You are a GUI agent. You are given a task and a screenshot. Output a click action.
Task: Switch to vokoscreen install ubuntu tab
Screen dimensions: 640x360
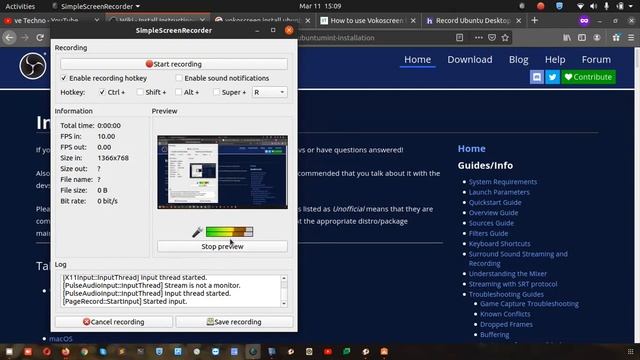261,20
